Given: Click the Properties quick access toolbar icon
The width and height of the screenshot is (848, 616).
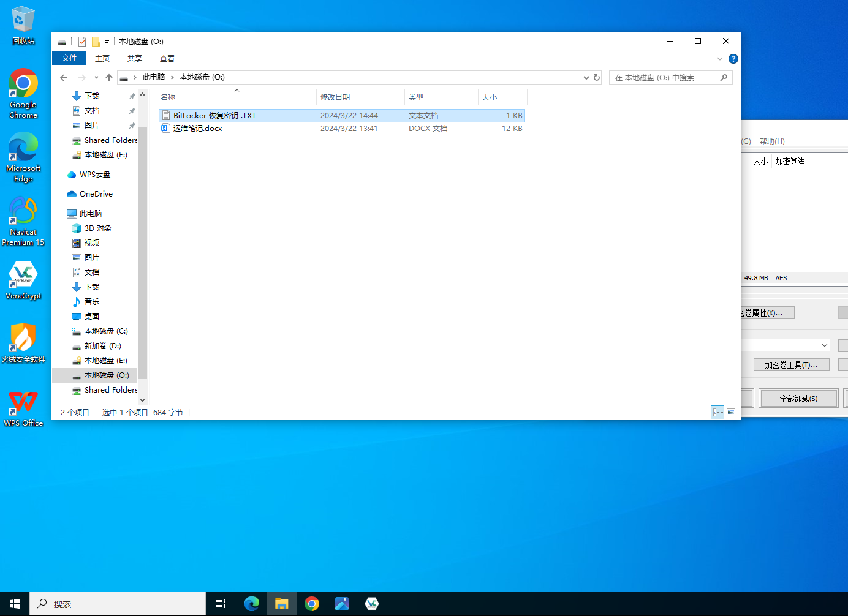Looking at the screenshot, I should pyautogui.click(x=81, y=42).
